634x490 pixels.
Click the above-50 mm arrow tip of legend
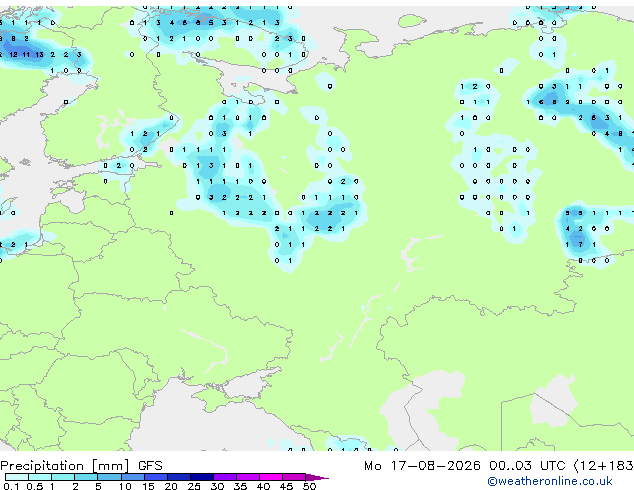coord(317,477)
